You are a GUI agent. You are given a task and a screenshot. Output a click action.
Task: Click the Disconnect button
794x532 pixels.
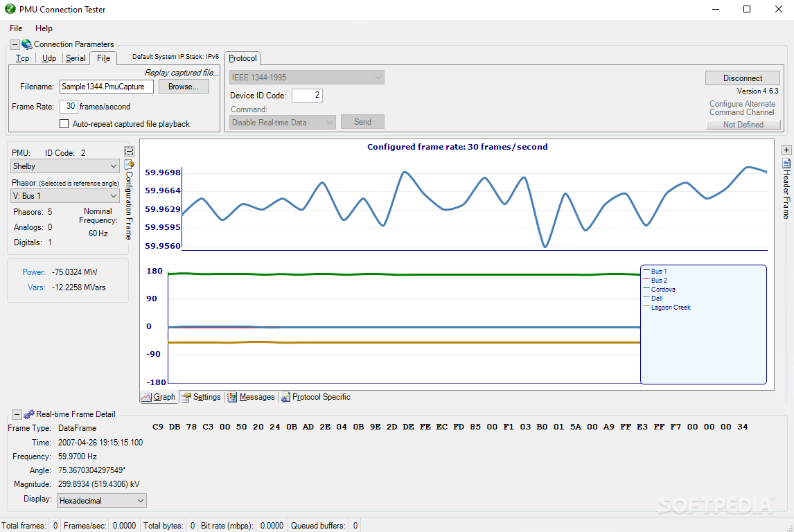tap(742, 78)
